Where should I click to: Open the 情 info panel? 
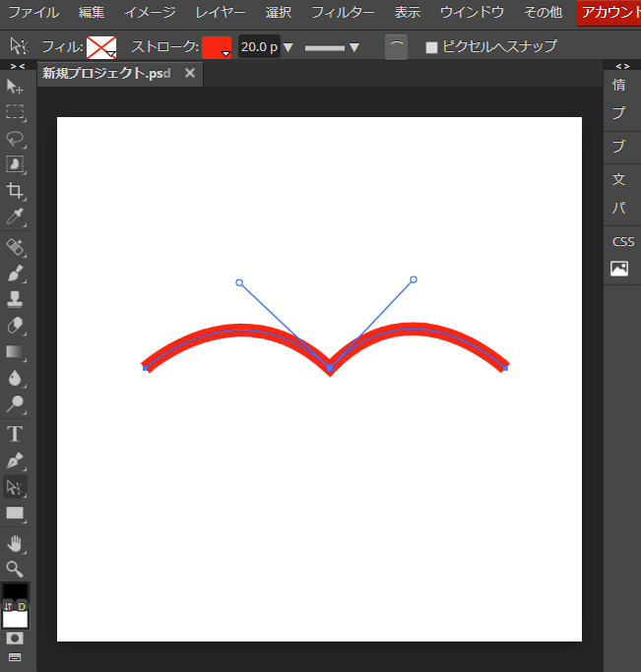[618, 85]
